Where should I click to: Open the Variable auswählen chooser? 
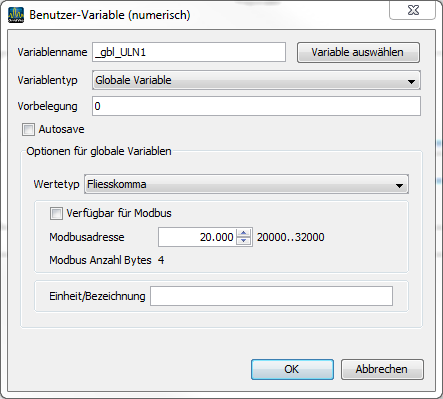point(358,52)
